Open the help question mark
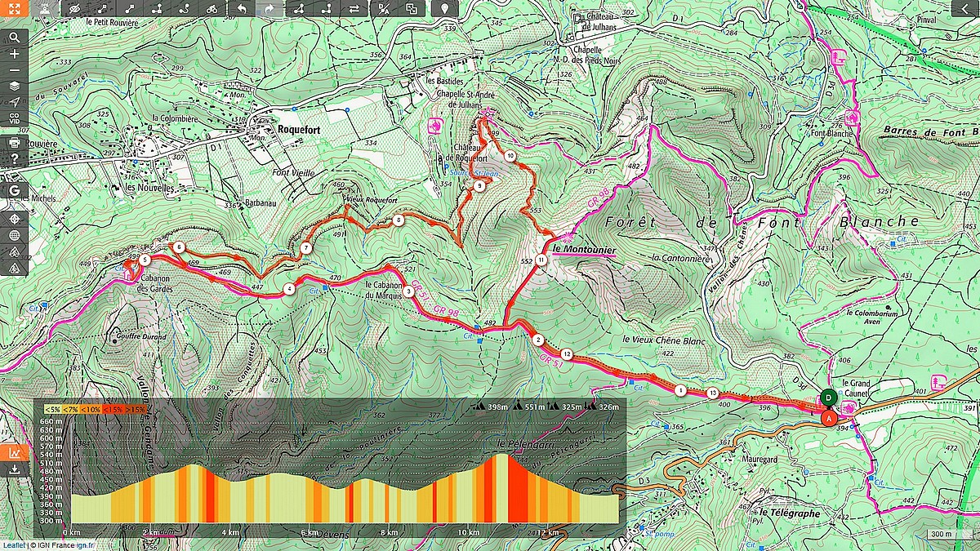 pos(15,158)
